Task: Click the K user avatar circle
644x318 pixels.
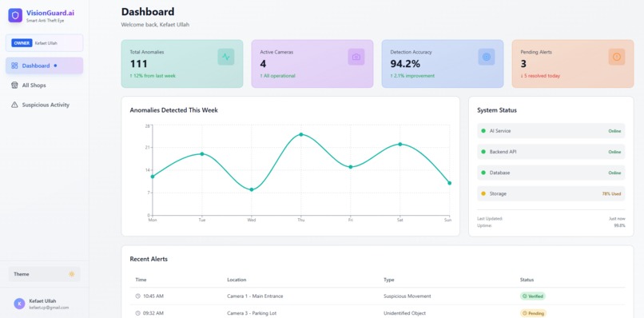Action: pos(19,304)
